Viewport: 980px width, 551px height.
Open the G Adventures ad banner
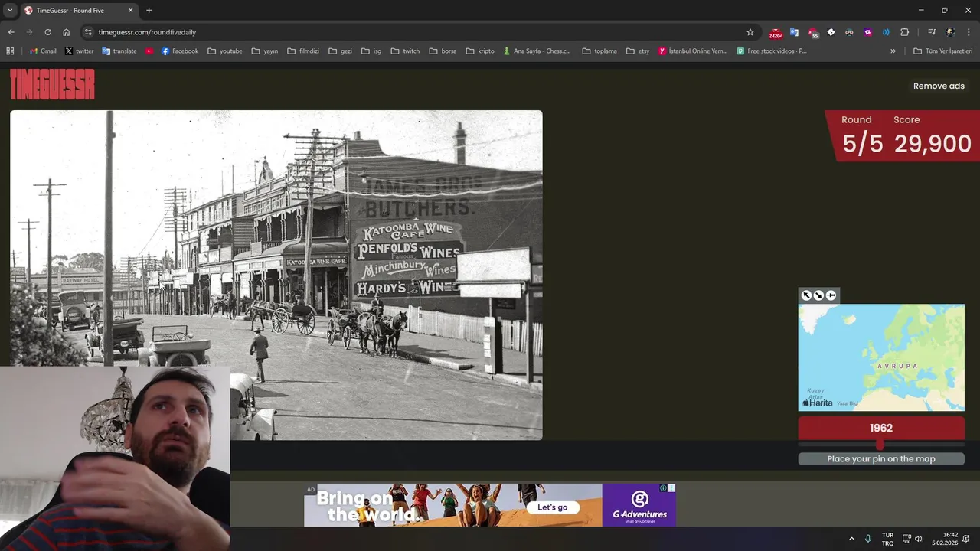click(x=490, y=505)
